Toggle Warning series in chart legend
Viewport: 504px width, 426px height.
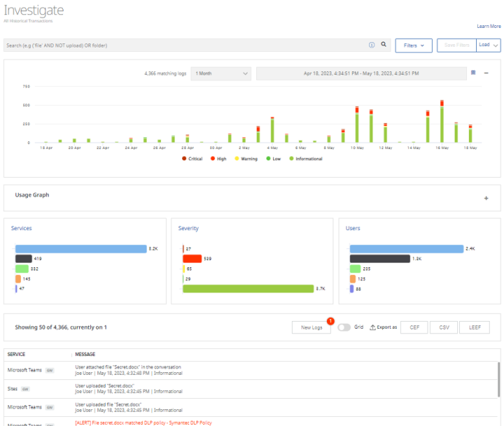[246, 159]
